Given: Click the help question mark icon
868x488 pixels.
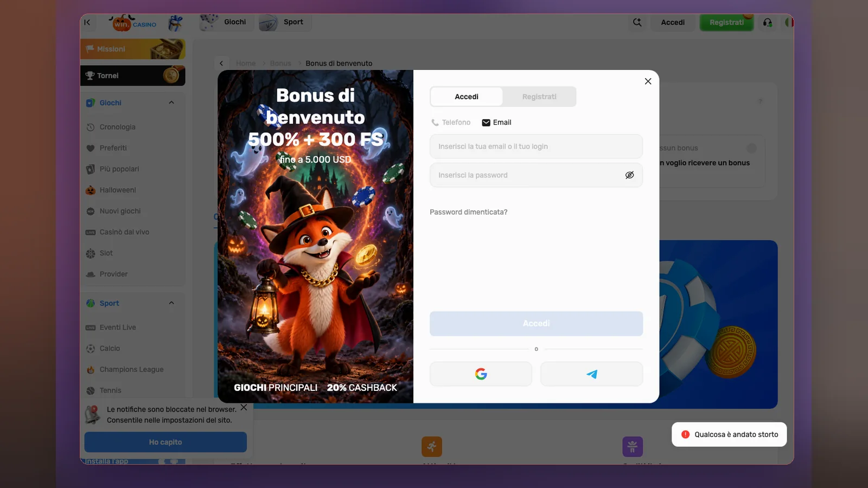Looking at the screenshot, I should point(760,101).
